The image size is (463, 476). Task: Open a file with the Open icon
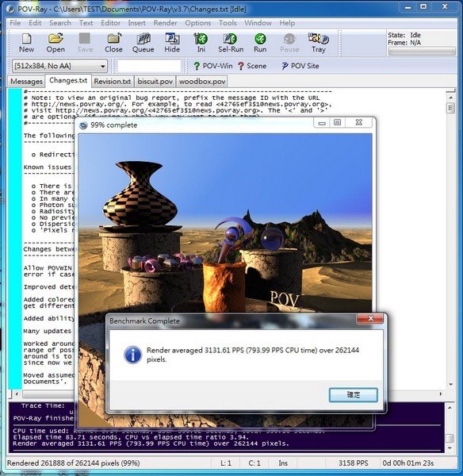pos(55,43)
